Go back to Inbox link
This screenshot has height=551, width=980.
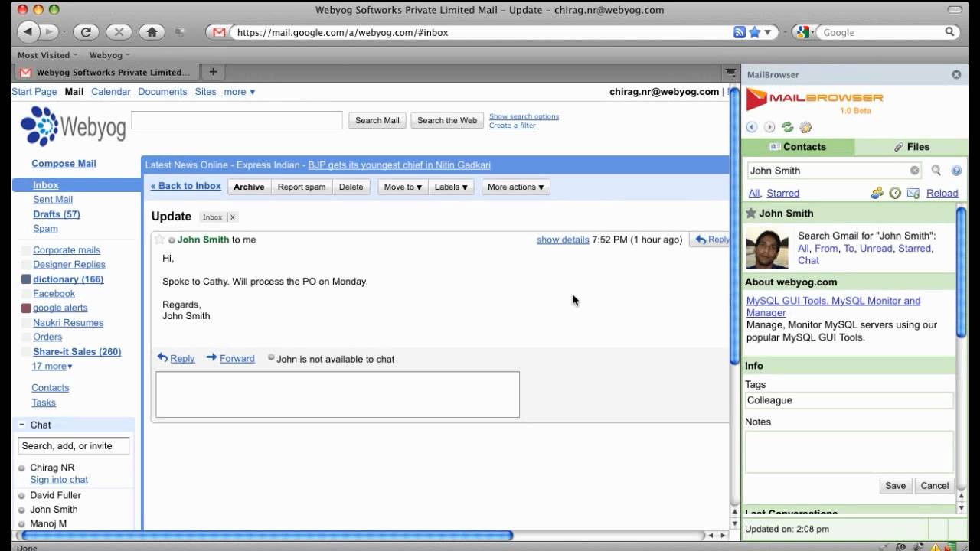(186, 186)
